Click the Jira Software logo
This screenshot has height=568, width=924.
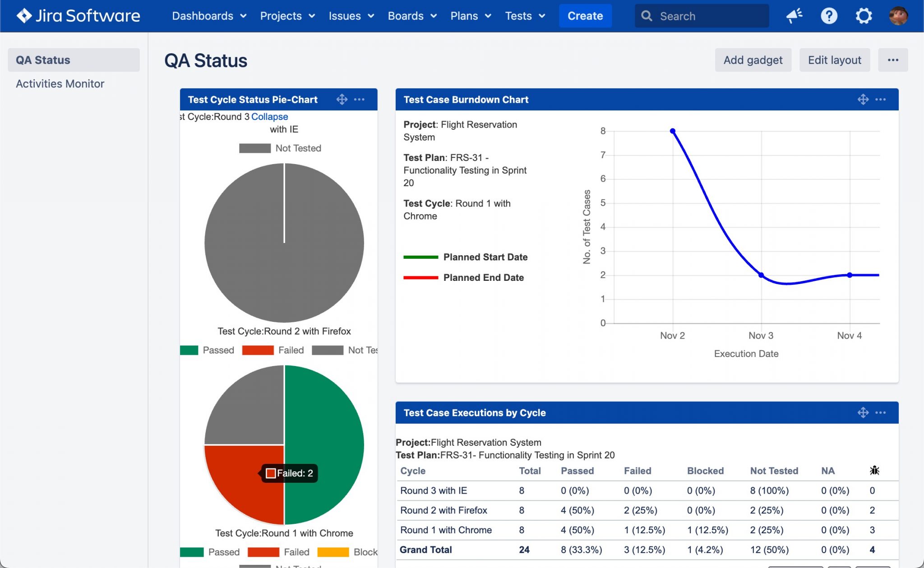78,16
